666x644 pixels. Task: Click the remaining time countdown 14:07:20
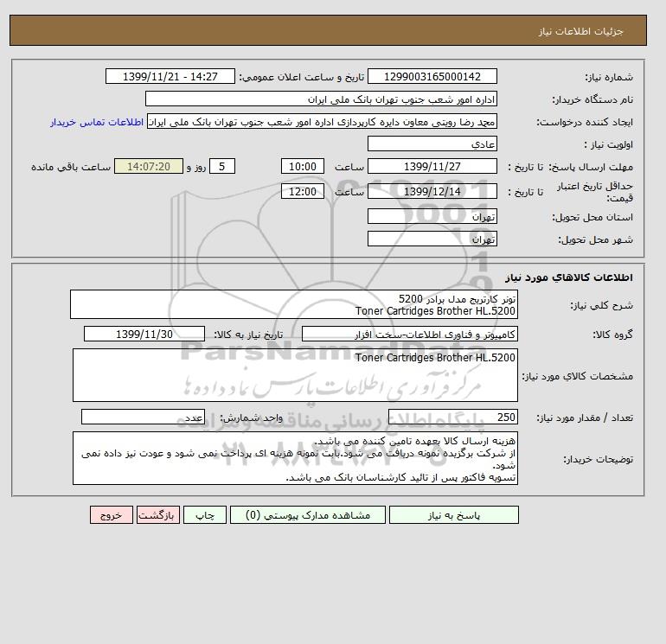(x=149, y=167)
